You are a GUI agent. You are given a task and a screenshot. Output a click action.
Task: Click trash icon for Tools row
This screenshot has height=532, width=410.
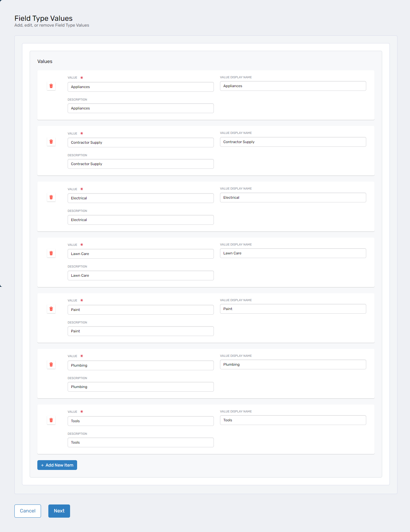[51, 420]
